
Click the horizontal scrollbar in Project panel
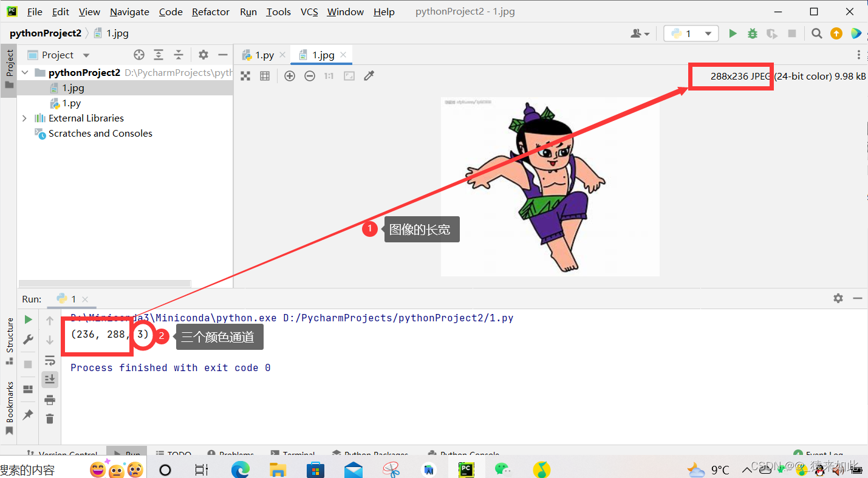104,284
